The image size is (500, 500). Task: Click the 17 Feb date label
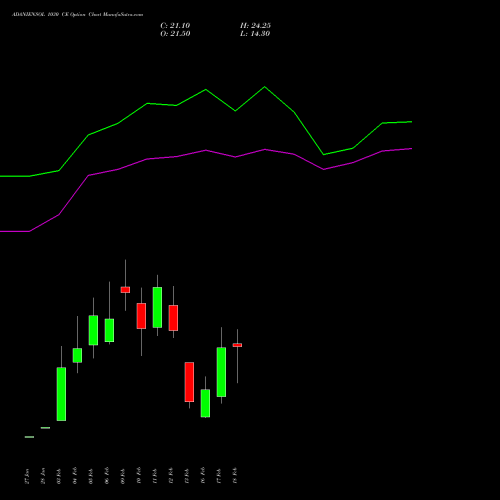coord(219,476)
